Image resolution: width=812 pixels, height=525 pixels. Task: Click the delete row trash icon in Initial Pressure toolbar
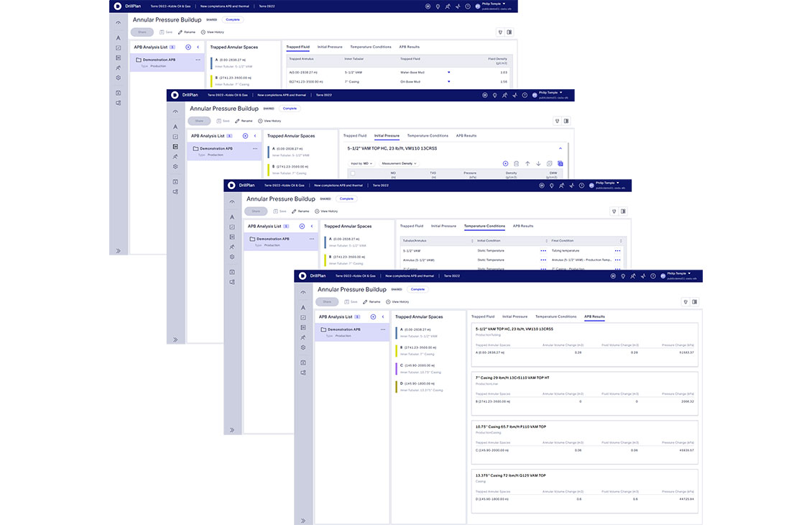[516, 163]
